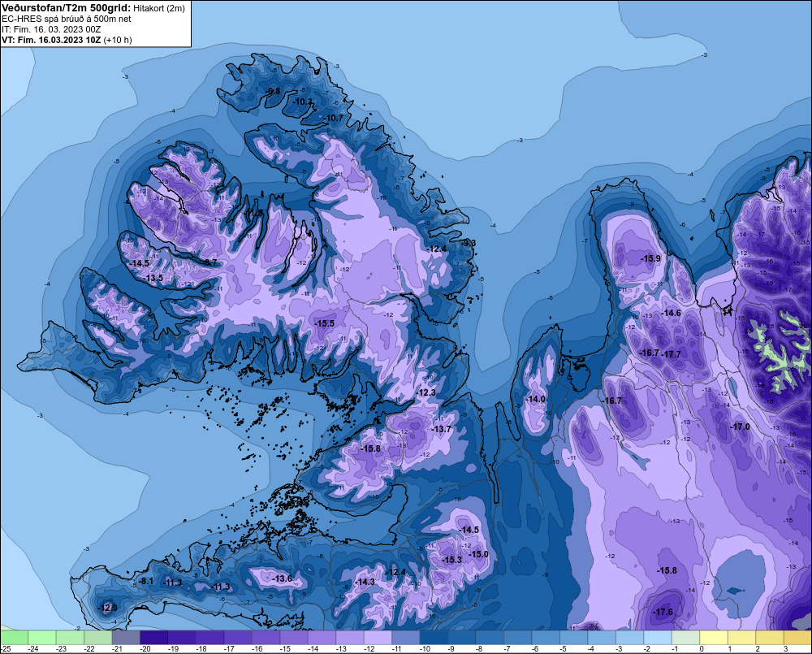The width and height of the screenshot is (812, 654).
Task: Click the '-10.3' temperature value
Action: tap(302, 102)
